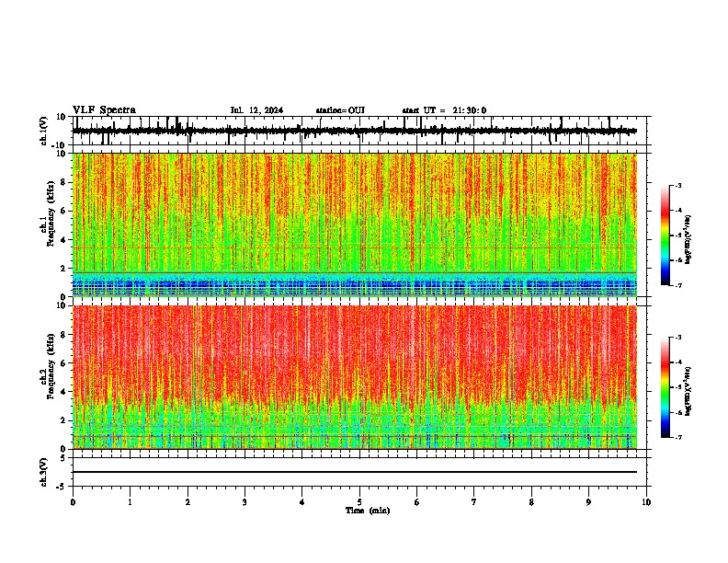728x563 pixels.
Task: Click the ch.2 spectrogram color scale bar
Action: tap(665, 387)
